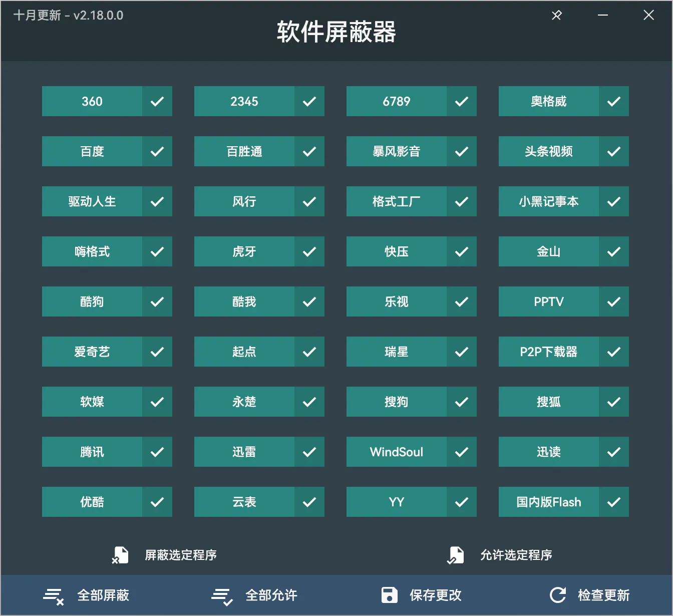This screenshot has width=673, height=616.
Task: Select the 永楚 program button
Action: coord(244,402)
